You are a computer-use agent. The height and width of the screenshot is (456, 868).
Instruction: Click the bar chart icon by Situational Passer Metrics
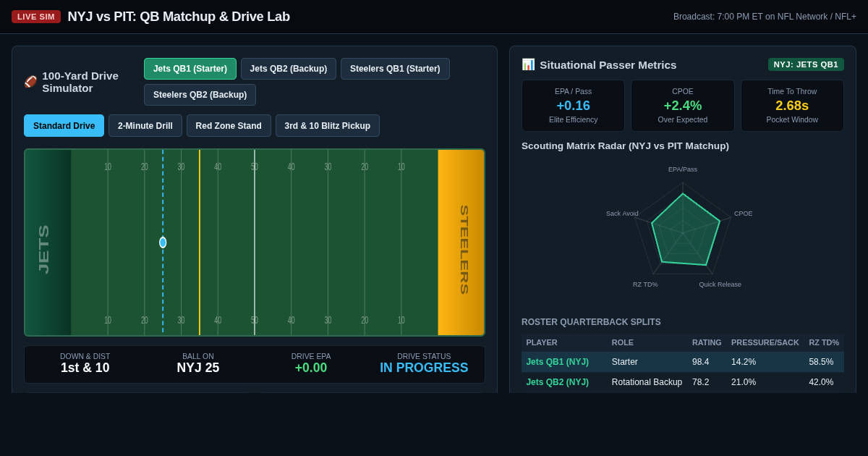[x=528, y=64]
